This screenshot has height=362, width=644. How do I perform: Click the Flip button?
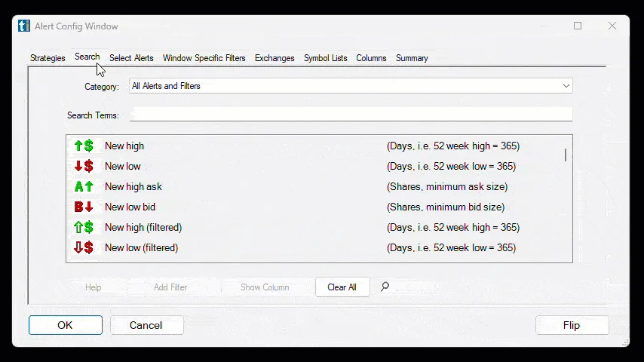[x=572, y=325]
